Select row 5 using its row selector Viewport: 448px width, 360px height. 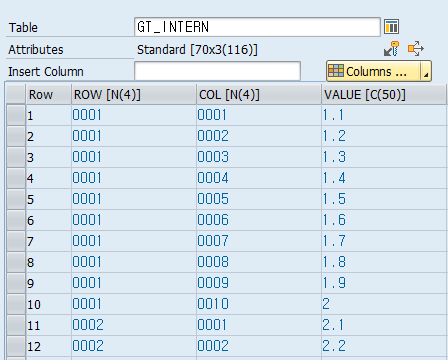pos(16,199)
